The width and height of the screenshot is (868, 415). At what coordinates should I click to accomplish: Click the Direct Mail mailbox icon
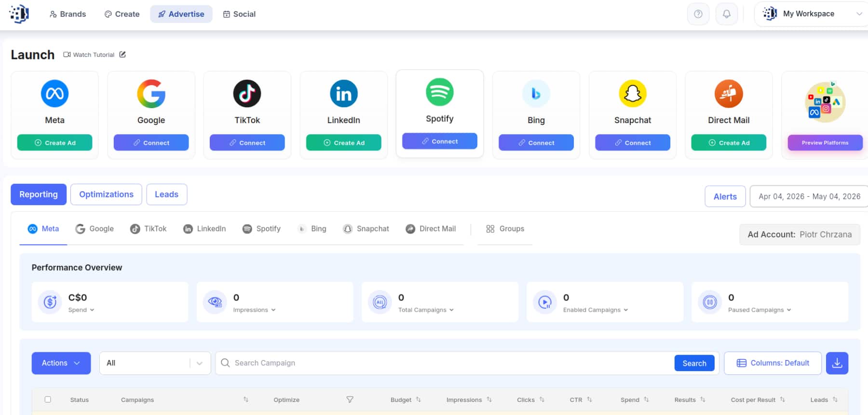(x=728, y=93)
